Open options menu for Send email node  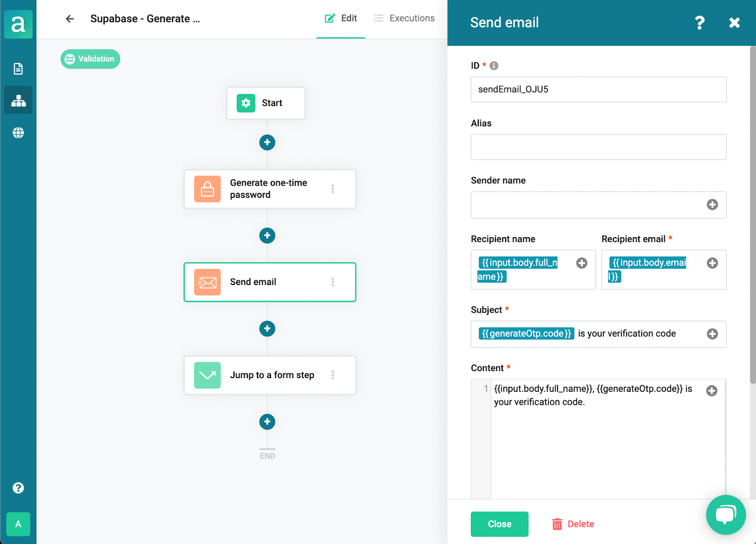point(333,282)
